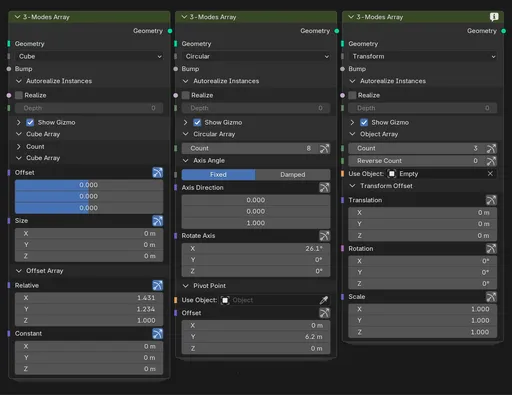Click object icon next to Empty field
The height and width of the screenshot is (395, 512).
392,174
